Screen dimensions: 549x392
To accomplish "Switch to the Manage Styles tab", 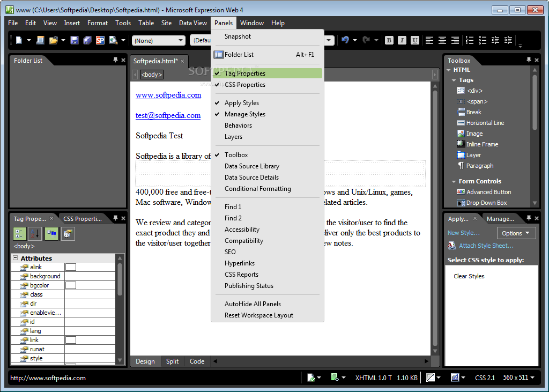I will pos(500,219).
